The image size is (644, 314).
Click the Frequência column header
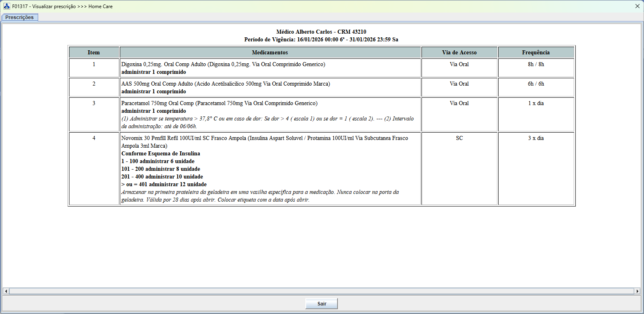click(x=536, y=52)
